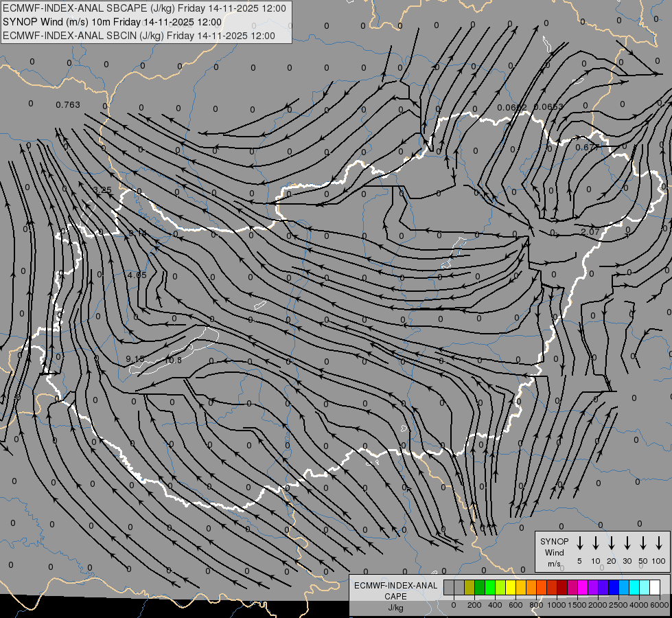672x618 pixels.
Task: Pick the dark green CAPE legend swatch
Action: coord(480,587)
